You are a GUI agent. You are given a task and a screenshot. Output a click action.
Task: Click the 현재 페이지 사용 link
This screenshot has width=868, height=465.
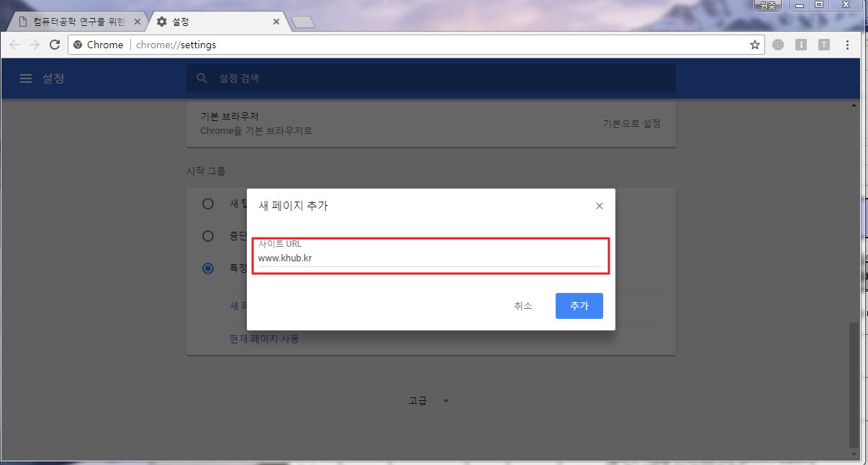coord(264,338)
